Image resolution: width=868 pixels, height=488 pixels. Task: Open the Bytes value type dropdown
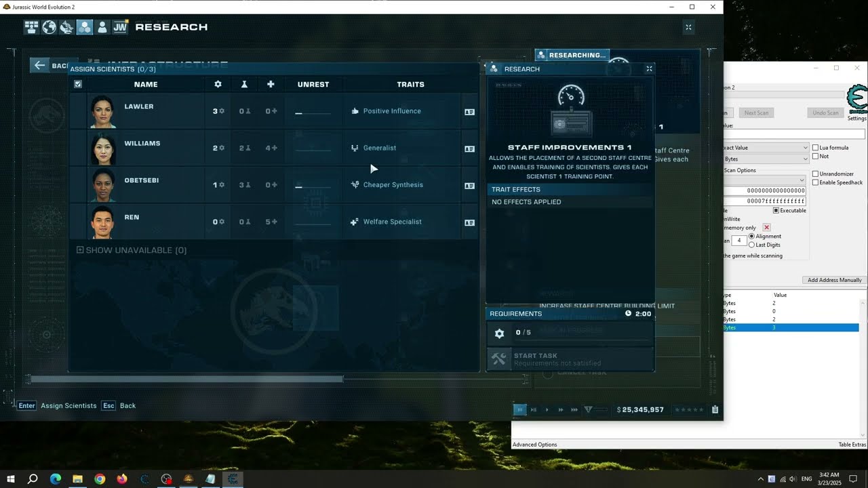pos(766,159)
